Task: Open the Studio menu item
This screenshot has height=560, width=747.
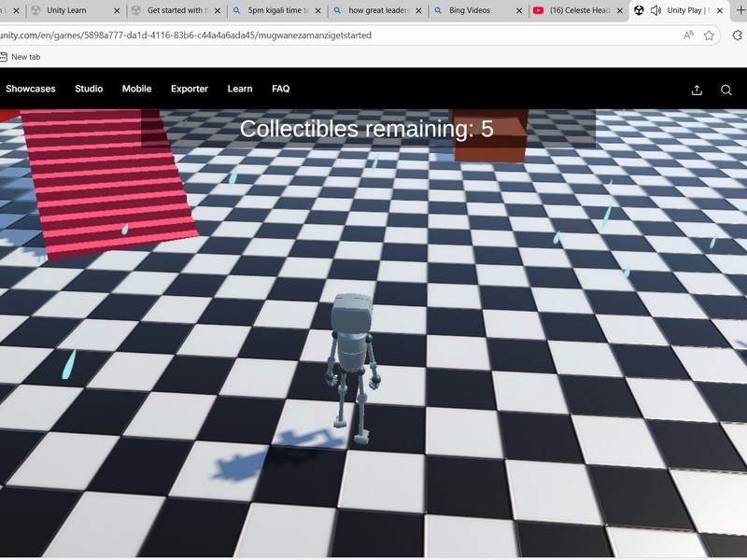Action: (x=89, y=89)
